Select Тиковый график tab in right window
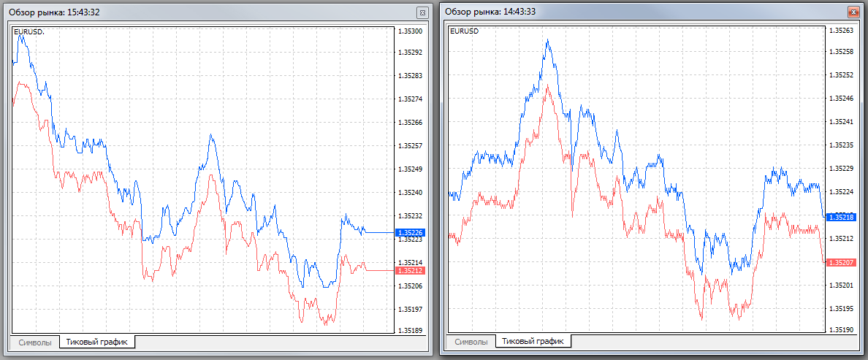The width and height of the screenshot is (868, 360). pos(533,341)
